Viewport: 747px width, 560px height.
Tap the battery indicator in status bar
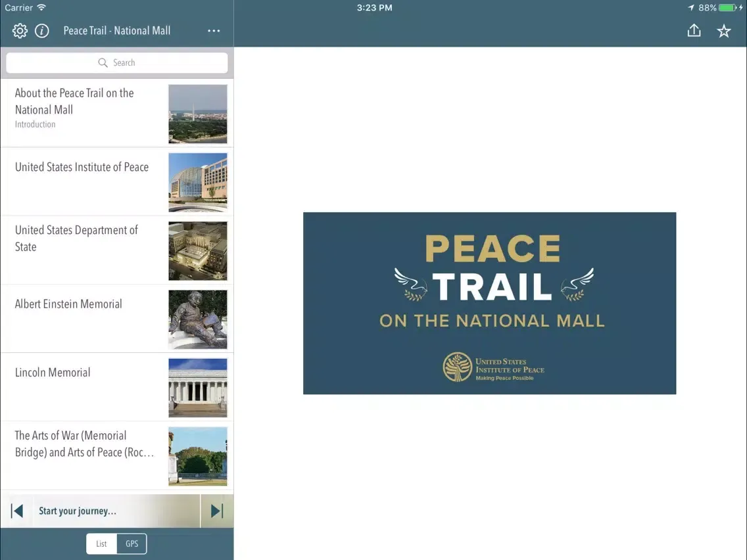pos(728,8)
